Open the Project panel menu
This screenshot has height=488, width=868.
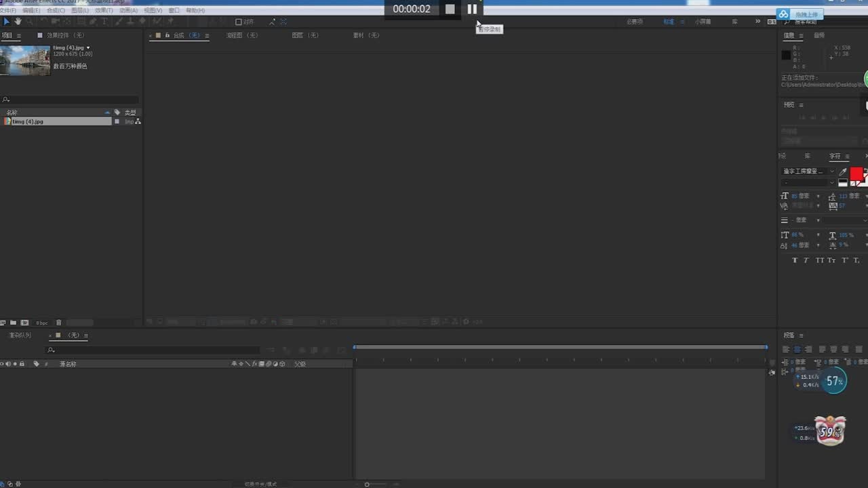tap(18, 35)
